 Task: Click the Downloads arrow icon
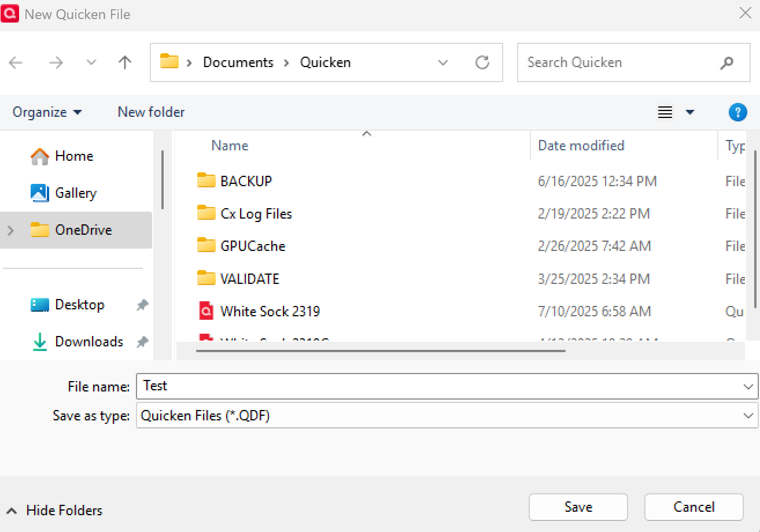pyautogui.click(x=40, y=342)
